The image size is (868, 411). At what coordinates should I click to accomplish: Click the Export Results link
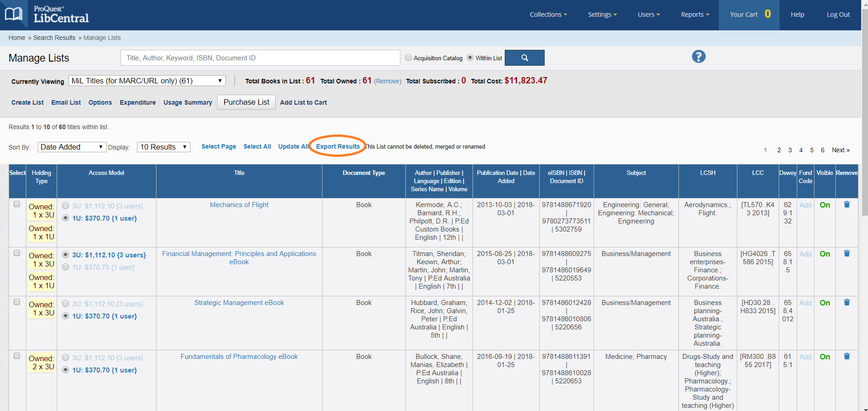tap(337, 146)
